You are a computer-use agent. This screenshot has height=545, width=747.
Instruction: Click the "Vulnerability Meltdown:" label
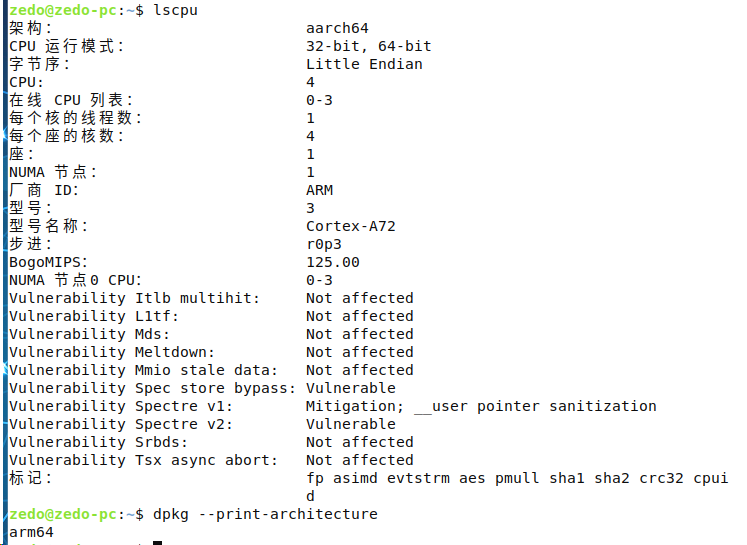(112, 352)
